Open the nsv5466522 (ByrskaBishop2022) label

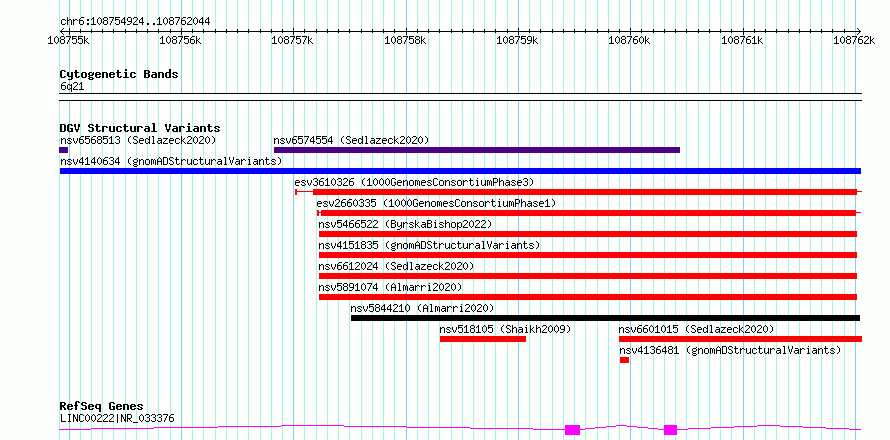click(x=405, y=224)
